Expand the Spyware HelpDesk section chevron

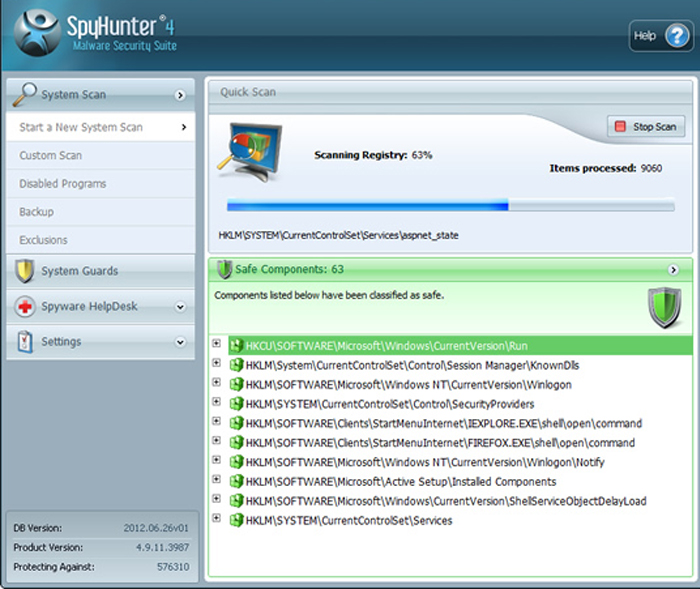click(180, 307)
